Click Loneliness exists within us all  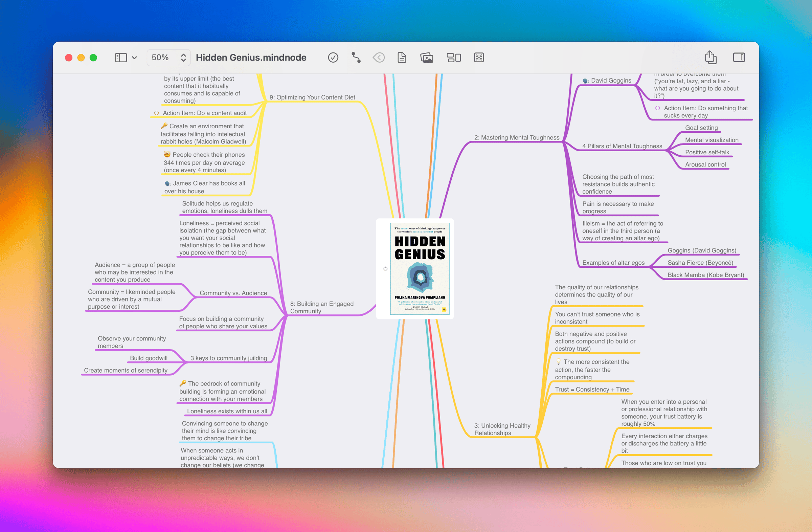(x=227, y=411)
